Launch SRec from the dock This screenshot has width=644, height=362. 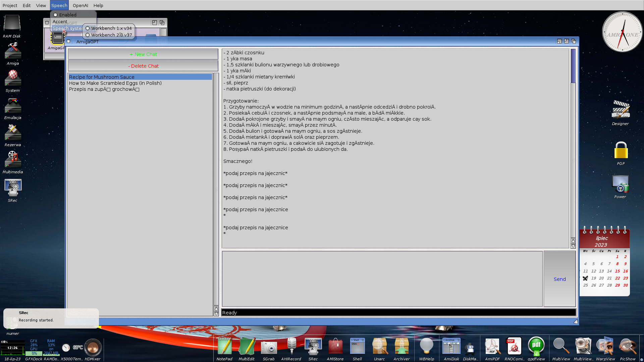[x=313, y=346]
